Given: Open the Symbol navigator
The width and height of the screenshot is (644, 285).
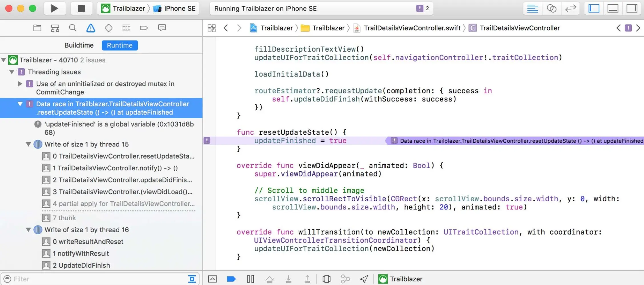Looking at the screenshot, I should click(x=55, y=28).
